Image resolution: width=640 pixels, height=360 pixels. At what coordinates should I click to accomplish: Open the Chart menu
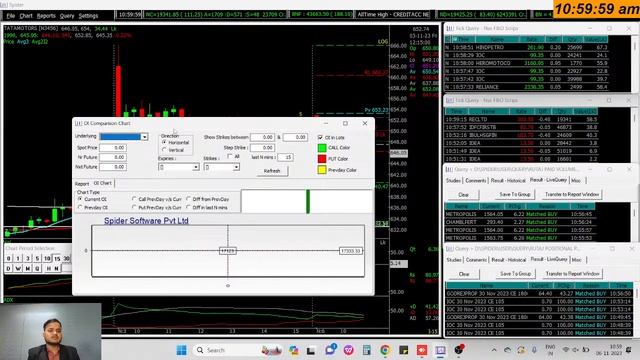(x=26, y=16)
